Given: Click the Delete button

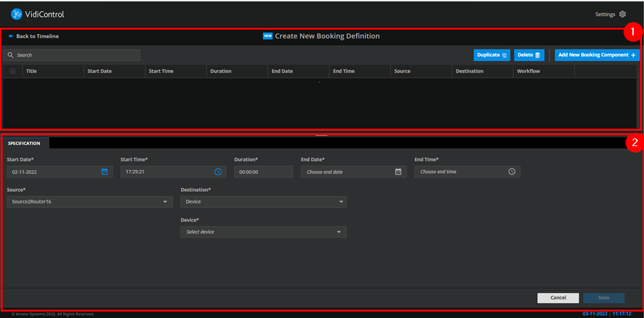Looking at the screenshot, I should 529,55.
